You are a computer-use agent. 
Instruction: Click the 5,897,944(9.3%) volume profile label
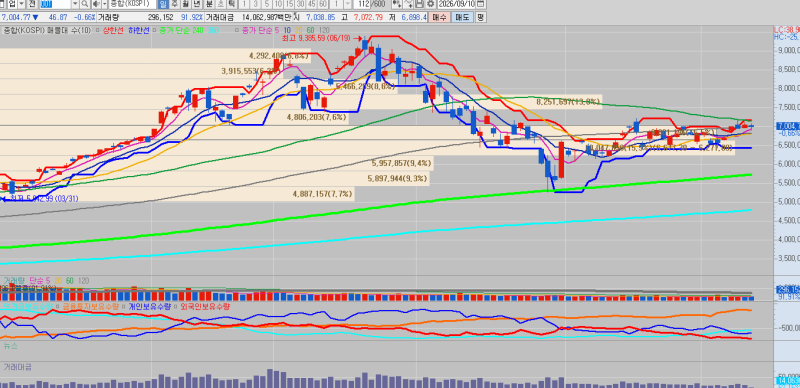(x=397, y=179)
